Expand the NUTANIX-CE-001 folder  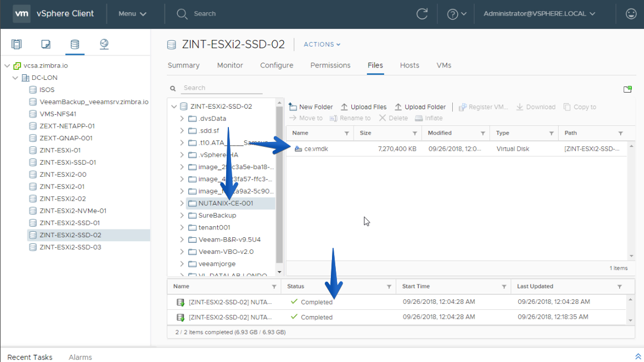(182, 203)
